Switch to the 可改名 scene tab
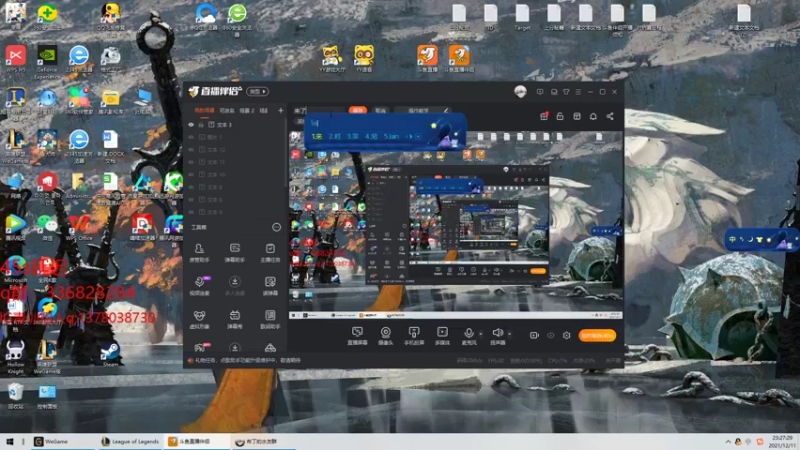800x450 pixels. point(227,110)
